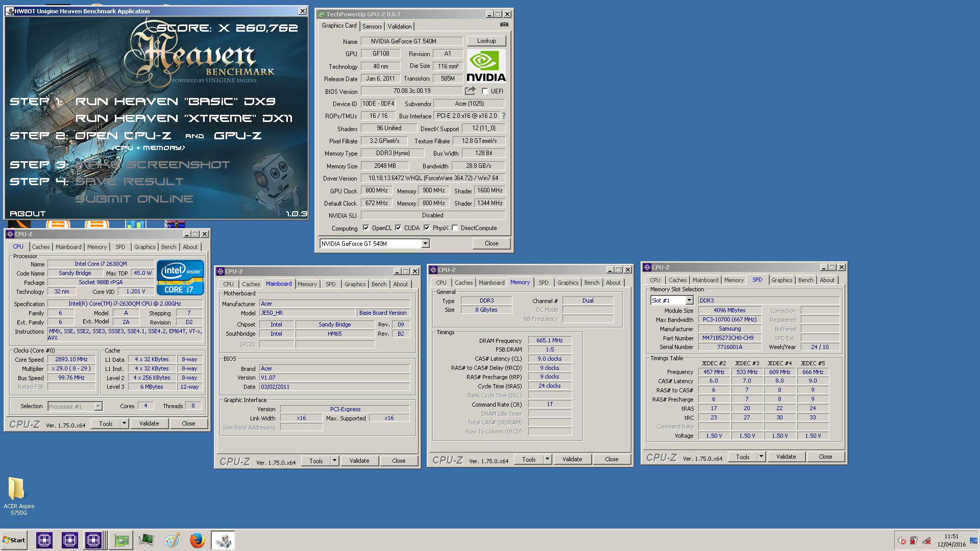
Task: Click SUBMIT ONLINE in HWBOT Heaven
Action: pyautogui.click(x=134, y=199)
